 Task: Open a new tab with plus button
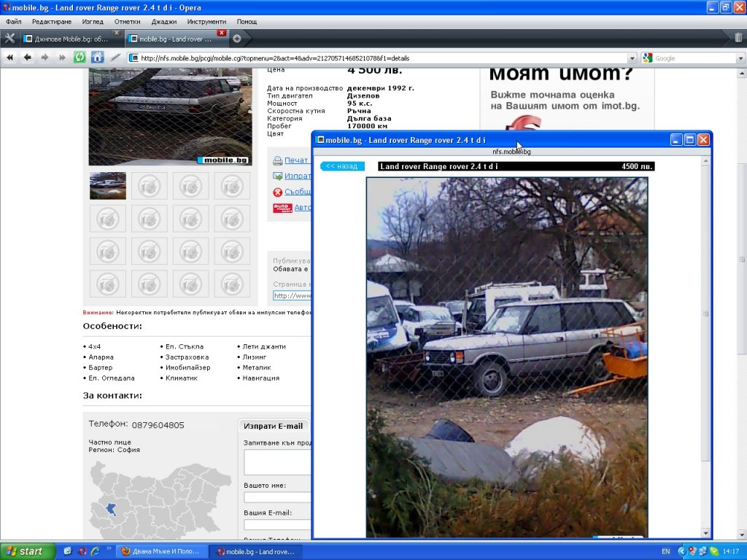(x=237, y=39)
